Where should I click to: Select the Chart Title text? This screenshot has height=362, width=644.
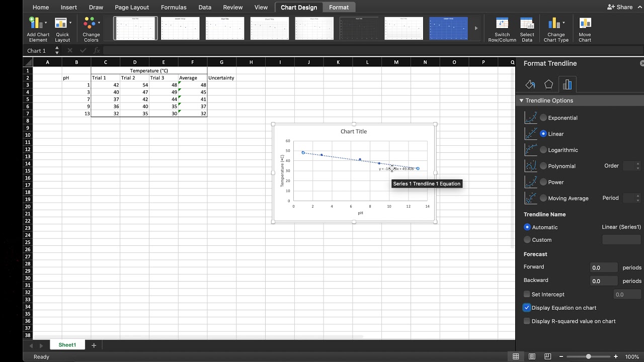[354, 131]
